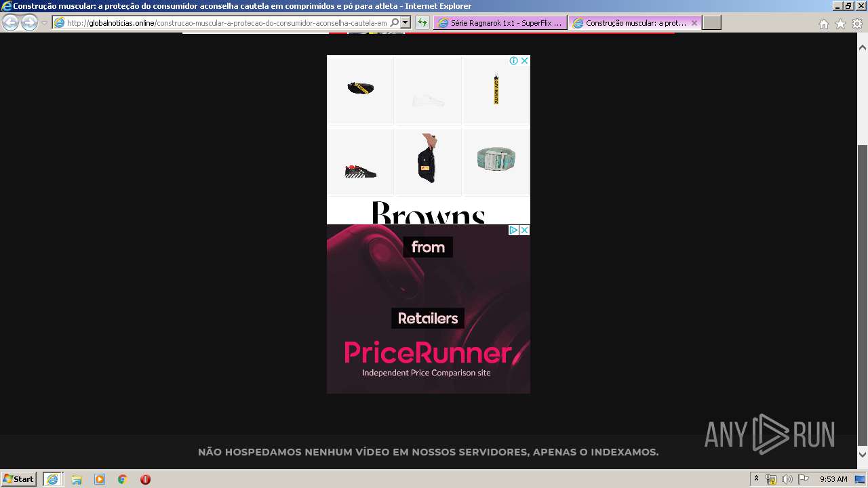868x488 pixels.
Task: Go back with the browser Back arrow
Action: 10,22
